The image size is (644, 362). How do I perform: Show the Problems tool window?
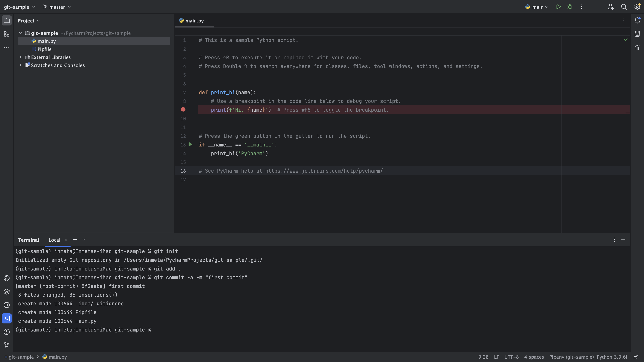(7, 332)
